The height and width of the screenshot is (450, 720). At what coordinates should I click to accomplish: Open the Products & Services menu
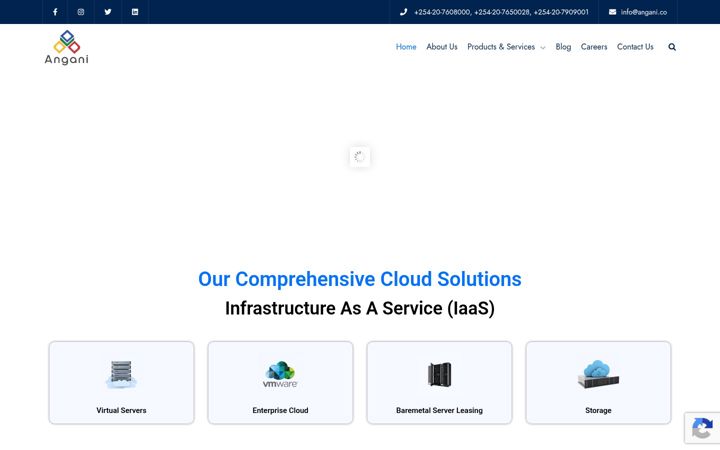501,47
